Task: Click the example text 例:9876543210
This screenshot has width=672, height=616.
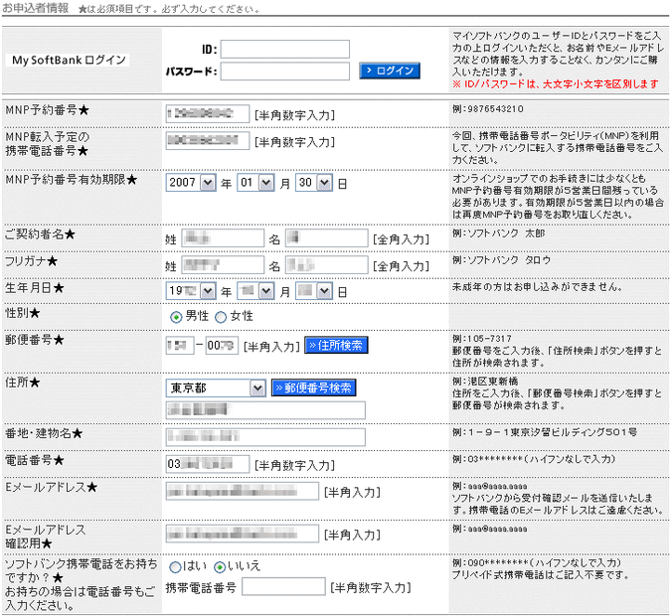Action: (488, 109)
